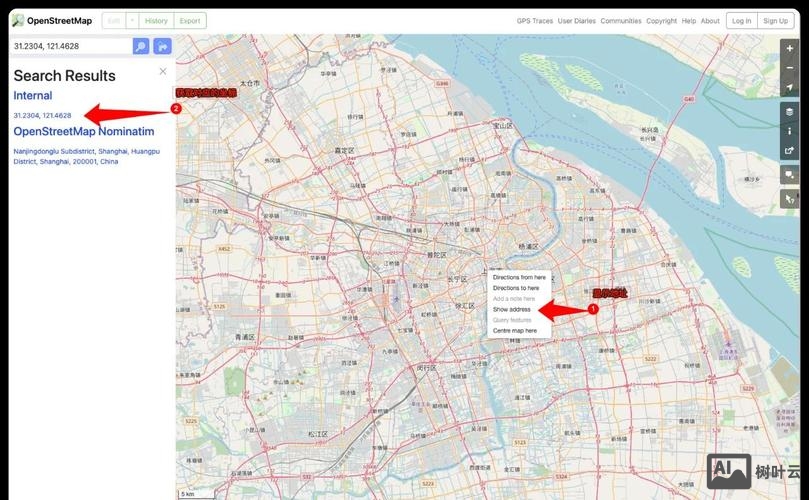Click the Export button

pyautogui.click(x=189, y=20)
